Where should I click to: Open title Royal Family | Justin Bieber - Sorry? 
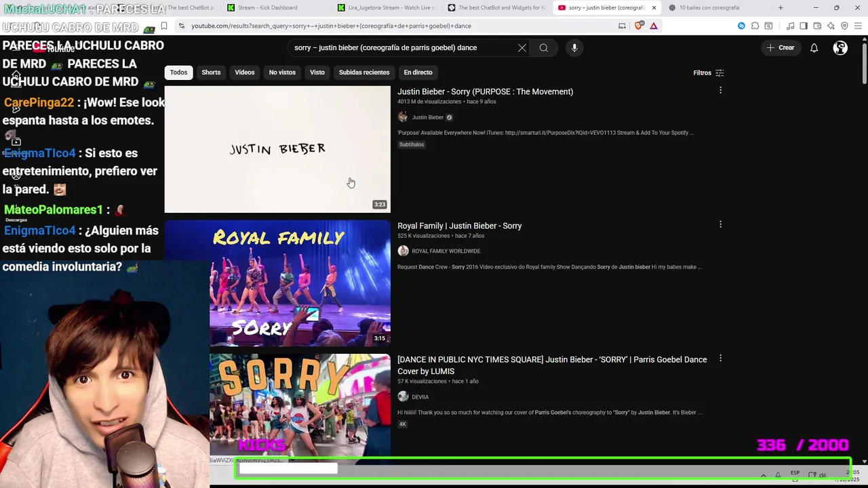460,226
